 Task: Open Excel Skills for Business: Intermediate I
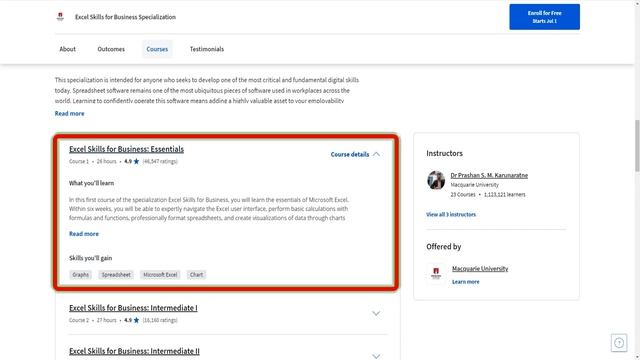pos(133,308)
